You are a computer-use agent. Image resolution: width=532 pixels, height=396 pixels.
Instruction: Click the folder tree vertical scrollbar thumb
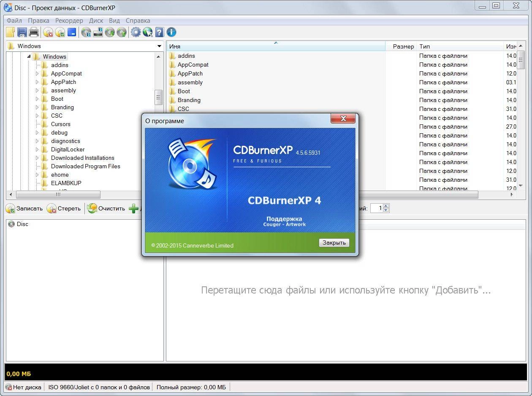coord(159,97)
